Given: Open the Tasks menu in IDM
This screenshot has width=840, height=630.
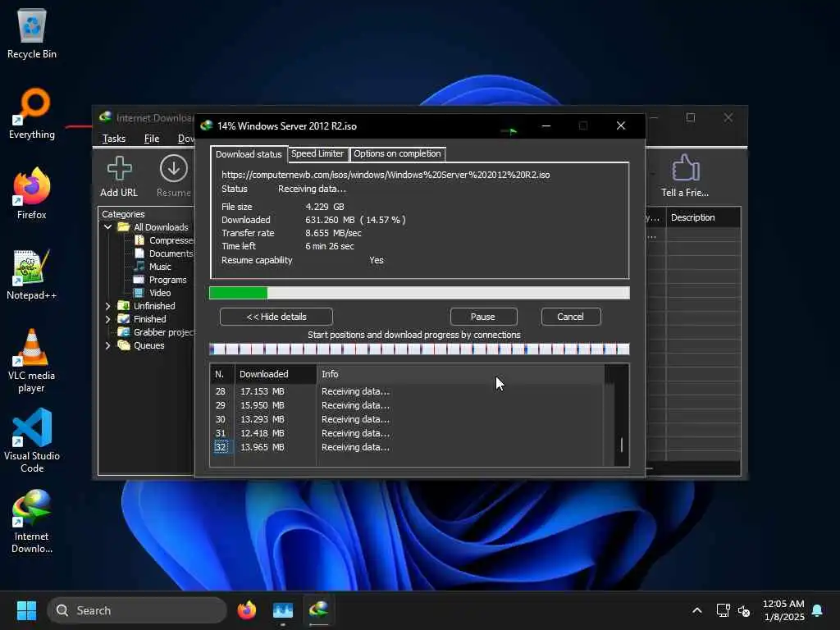Looking at the screenshot, I should 113,139.
